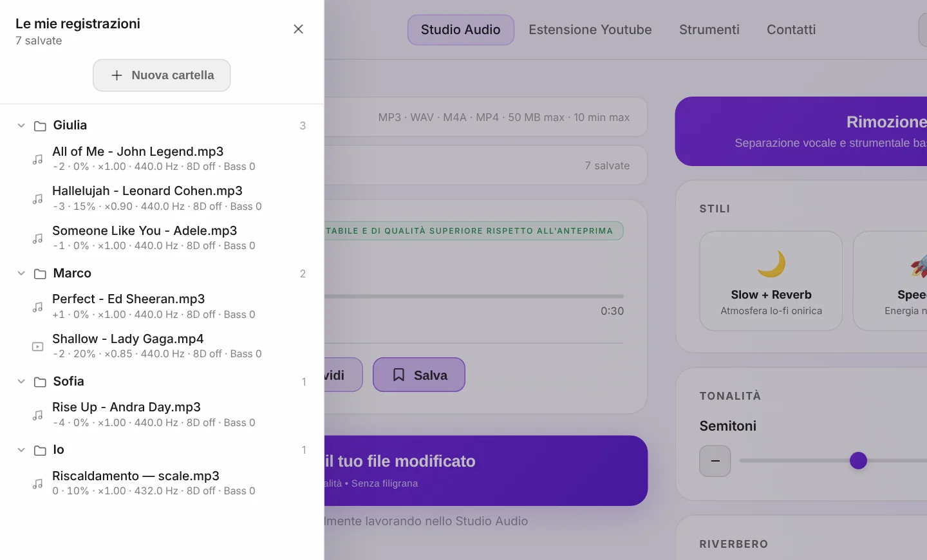Switch to the Studio Audio tab
Viewport: 927px width, 560px height.
pos(461,30)
